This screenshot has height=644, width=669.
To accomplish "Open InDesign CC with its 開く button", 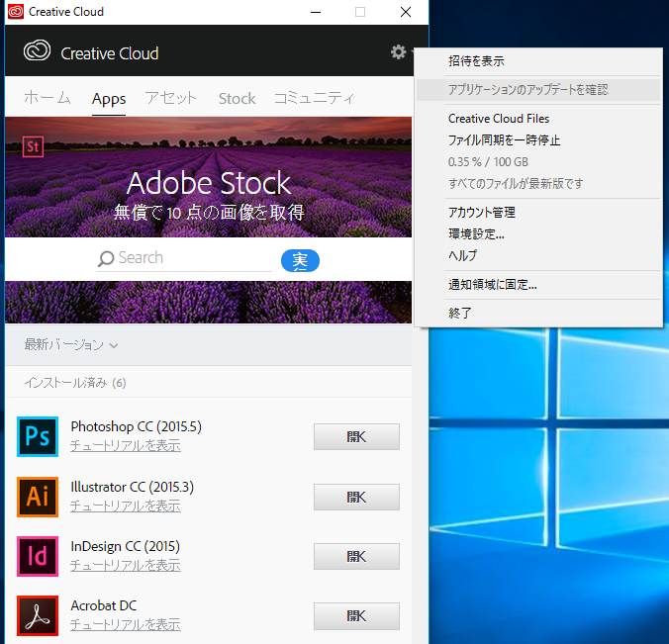I will pyautogui.click(x=356, y=556).
